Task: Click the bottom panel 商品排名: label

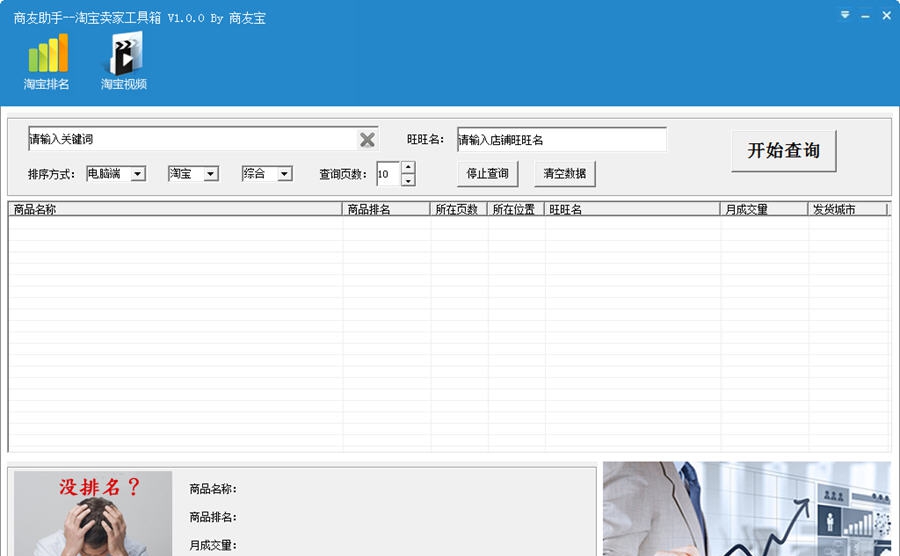Action: [x=213, y=517]
